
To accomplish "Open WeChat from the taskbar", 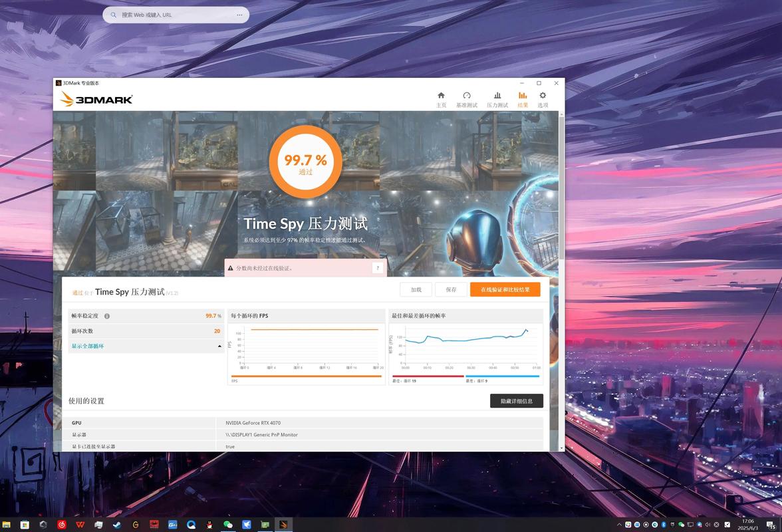I will tap(228, 525).
